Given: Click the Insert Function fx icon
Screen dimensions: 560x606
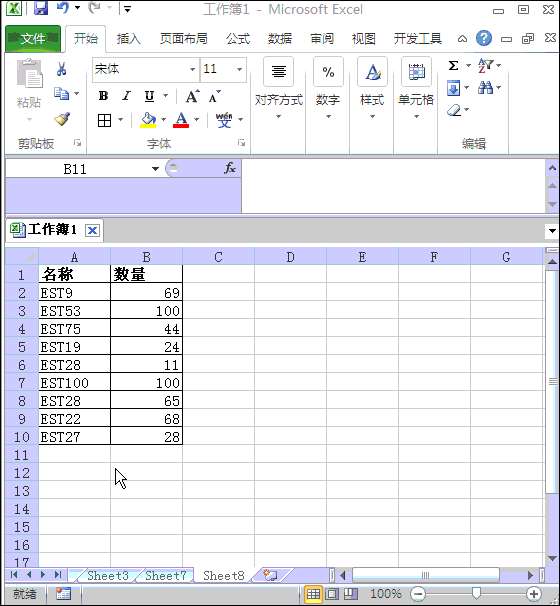Looking at the screenshot, I should pos(230,169).
